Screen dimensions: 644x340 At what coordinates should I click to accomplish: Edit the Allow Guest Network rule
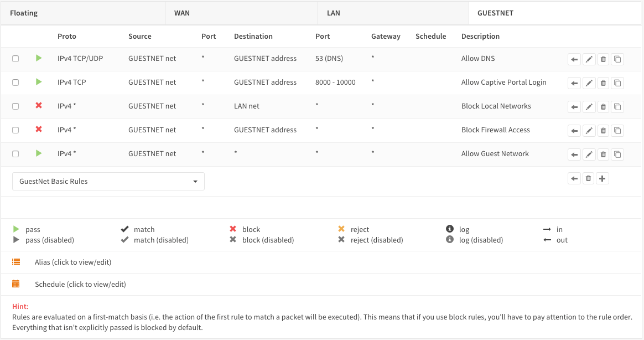[589, 154]
